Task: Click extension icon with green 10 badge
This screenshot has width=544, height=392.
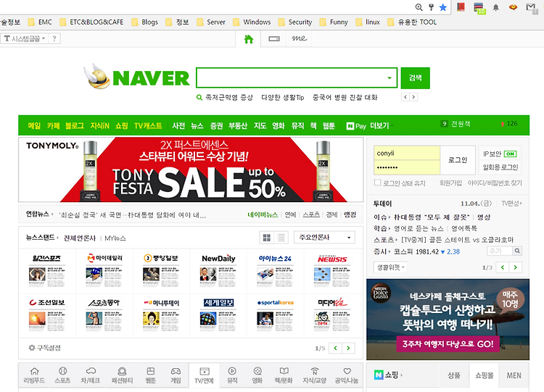Action: pos(479,8)
